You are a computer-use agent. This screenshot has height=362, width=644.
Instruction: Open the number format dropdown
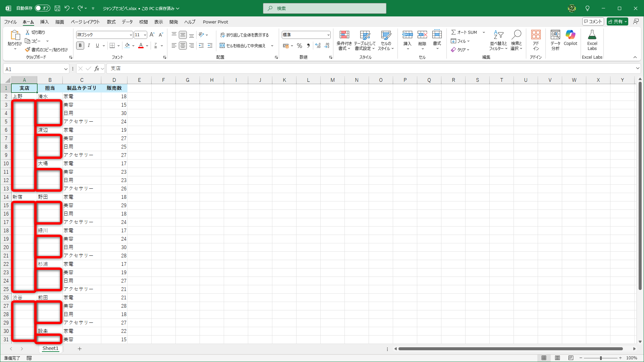(328, 35)
